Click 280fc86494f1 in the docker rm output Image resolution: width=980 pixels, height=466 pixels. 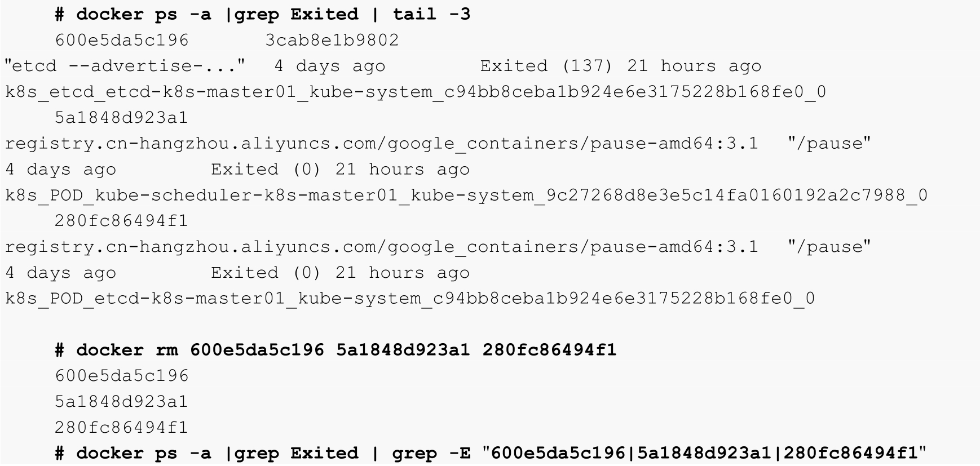pyautogui.click(x=121, y=428)
